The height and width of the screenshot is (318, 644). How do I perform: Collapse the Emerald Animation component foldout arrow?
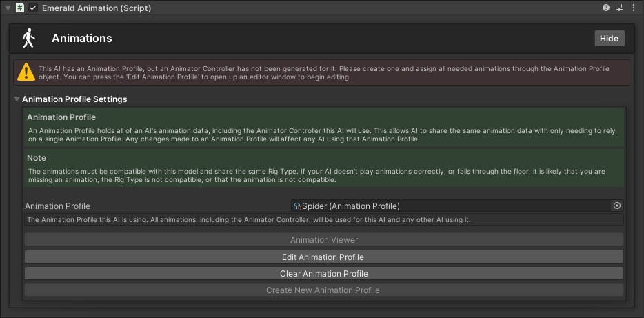[8, 8]
